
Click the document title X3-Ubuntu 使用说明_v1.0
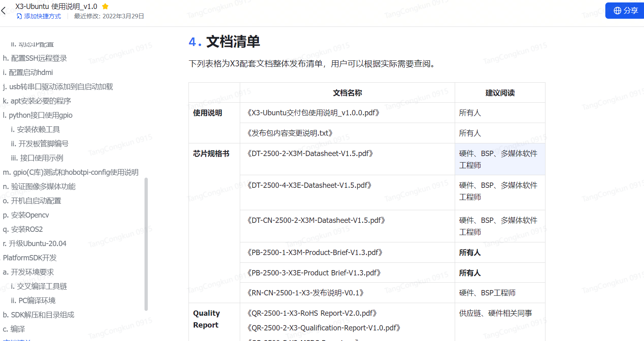click(x=56, y=7)
